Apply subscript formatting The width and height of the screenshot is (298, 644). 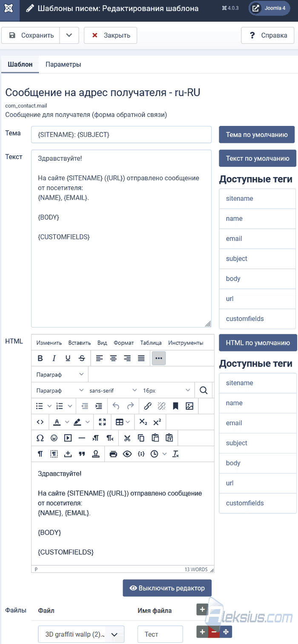pyautogui.click(x=143, y=422)
